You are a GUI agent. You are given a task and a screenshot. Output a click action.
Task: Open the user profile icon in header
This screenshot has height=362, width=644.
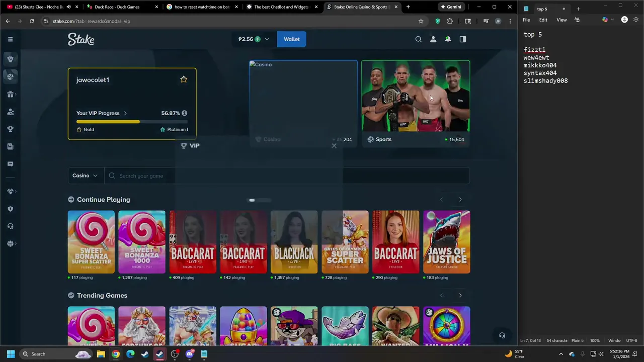pos(433,39)
